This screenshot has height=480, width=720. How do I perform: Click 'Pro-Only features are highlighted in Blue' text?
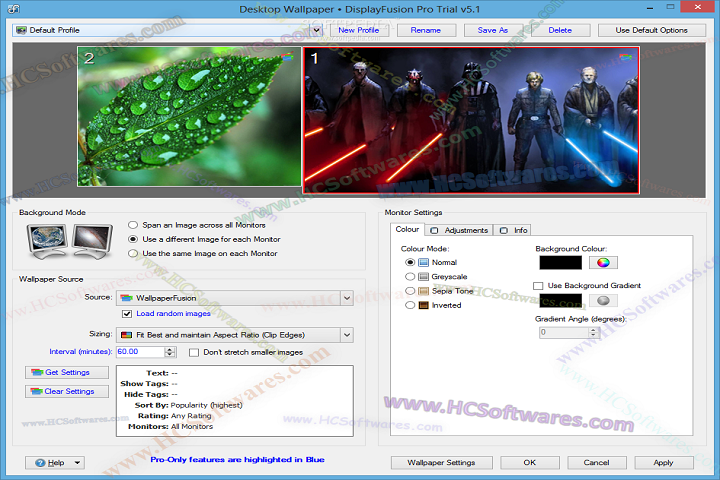point(237,460)
